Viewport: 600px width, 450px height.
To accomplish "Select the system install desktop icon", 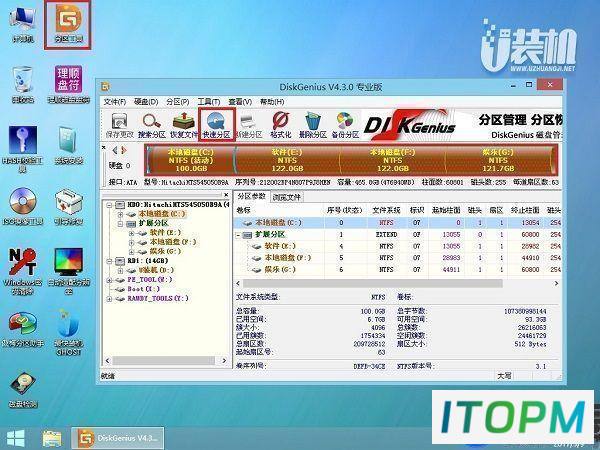I will (x=68, y=145).
